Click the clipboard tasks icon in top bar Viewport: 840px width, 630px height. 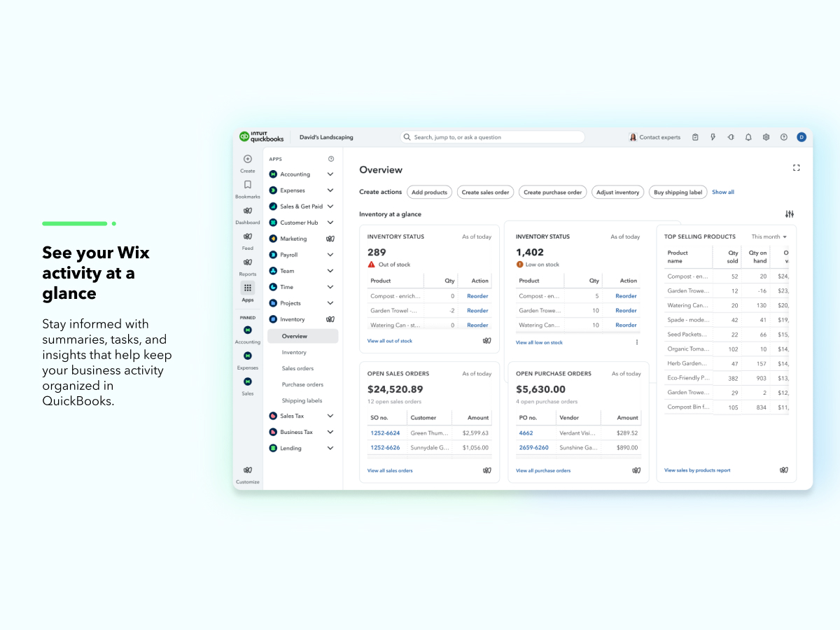tap(695, 137)
